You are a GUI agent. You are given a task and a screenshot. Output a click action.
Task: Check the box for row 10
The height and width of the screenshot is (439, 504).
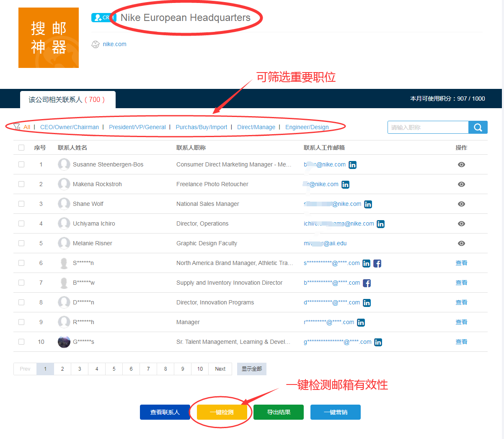tap(21, 342)
